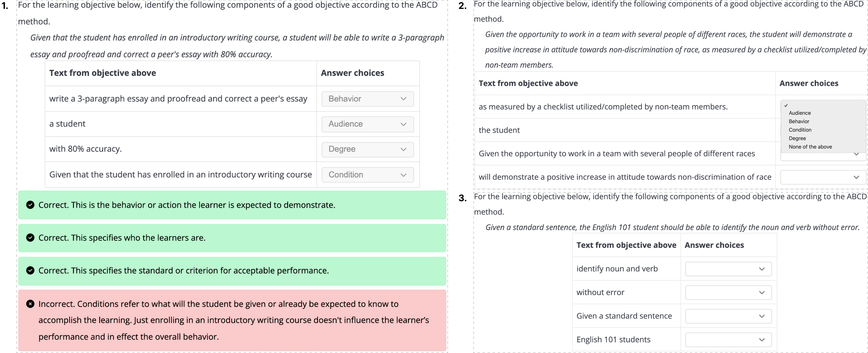Open the dropdown for 'Given a standard sentence'
868x353 pixels.
tap(728, 316)
